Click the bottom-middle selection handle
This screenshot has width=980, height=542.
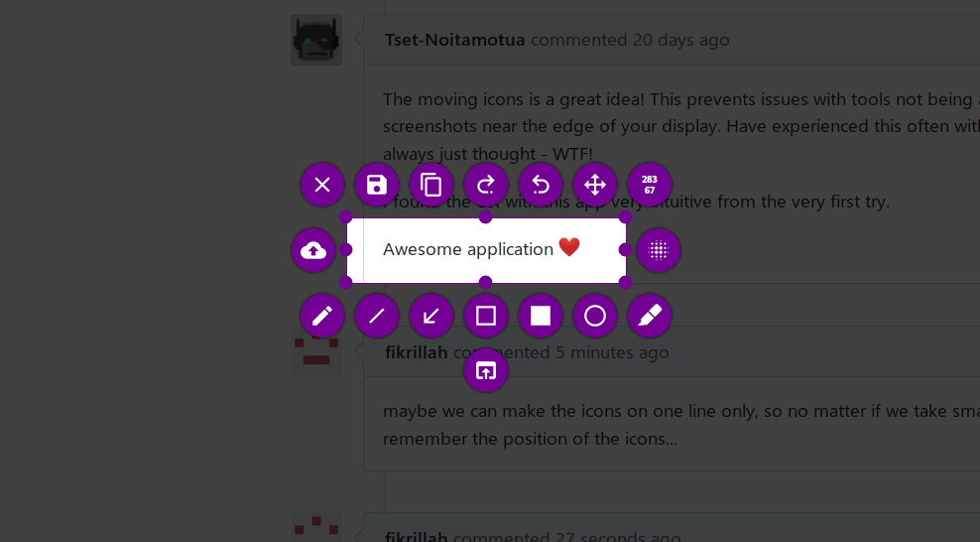[x=486, y=283]
